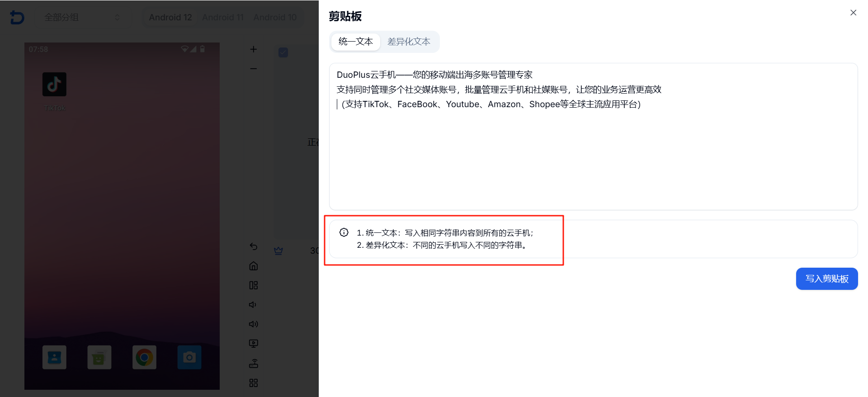
Task: Click the 2. 差异化文本 hint line
Action: pos(442,245)
